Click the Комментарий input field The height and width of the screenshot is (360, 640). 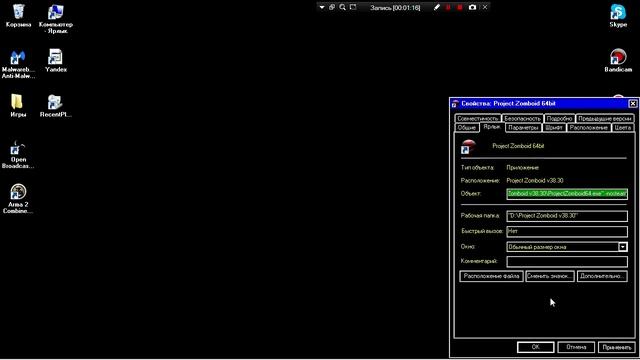click(567, 261)
